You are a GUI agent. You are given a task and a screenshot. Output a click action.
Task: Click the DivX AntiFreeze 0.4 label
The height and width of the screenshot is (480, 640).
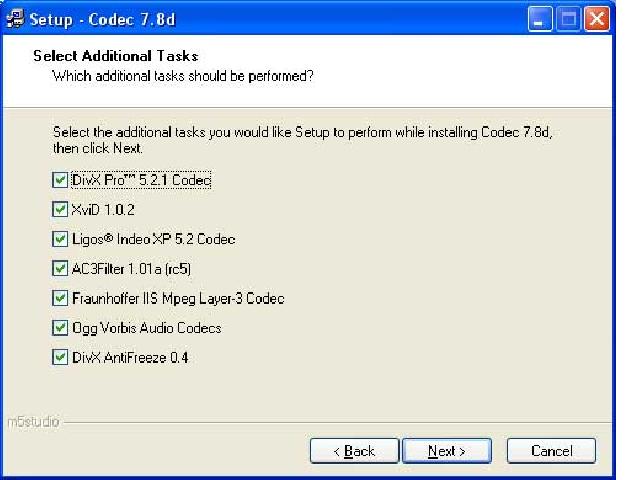point(130,358)
